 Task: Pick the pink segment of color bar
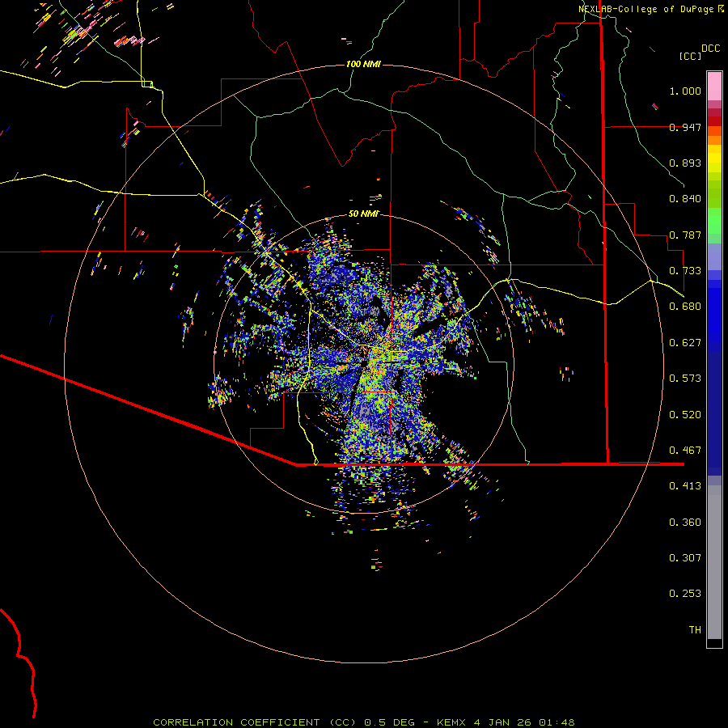pyautogui.click(x=714, y=86)
